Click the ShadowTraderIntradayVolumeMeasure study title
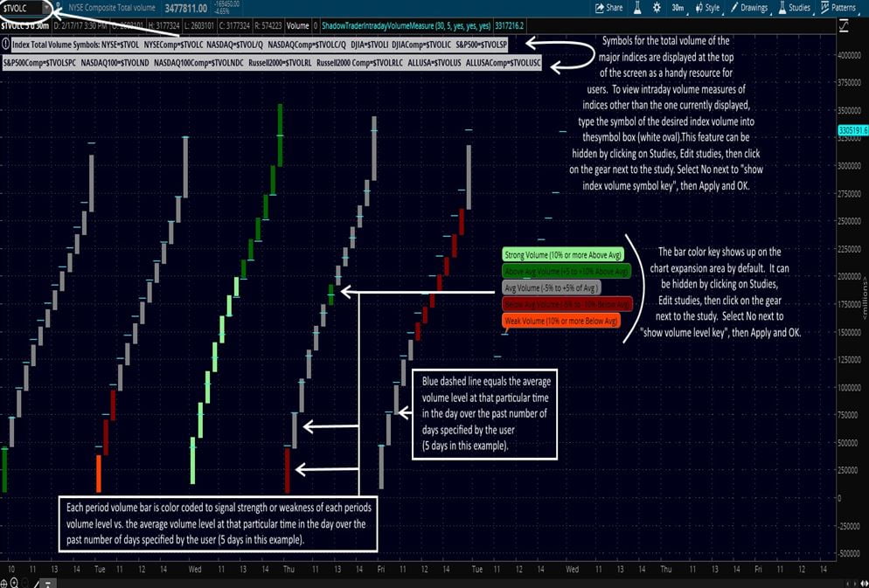This screenshot has width=869, height=588. click(x=407, y=26)
